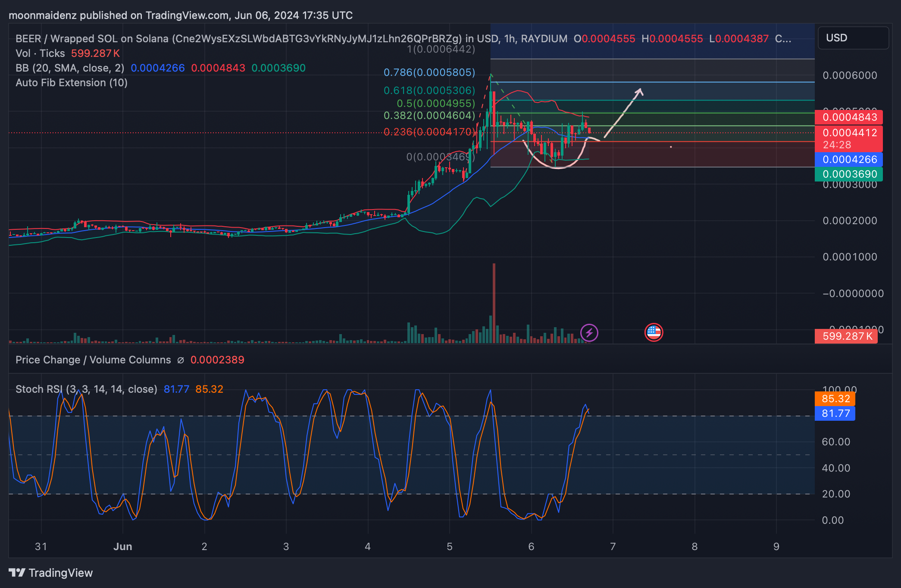Click the H0.0004555 high value
The height and width of the screenshot is (588, 901).
click(672, 39)
